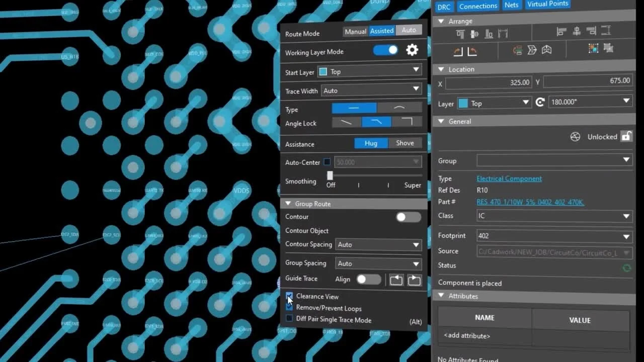Open the rotation angle 180.000° dropdown
Image resolution: width=644 pixels, height=362 pixels.
click(x=590, y=101)
